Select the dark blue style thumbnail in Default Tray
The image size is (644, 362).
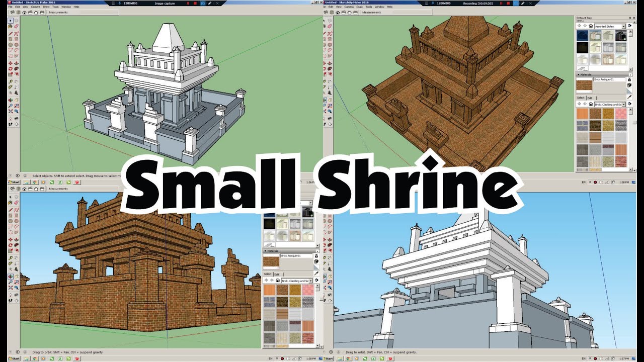click(x=582, y=35)
